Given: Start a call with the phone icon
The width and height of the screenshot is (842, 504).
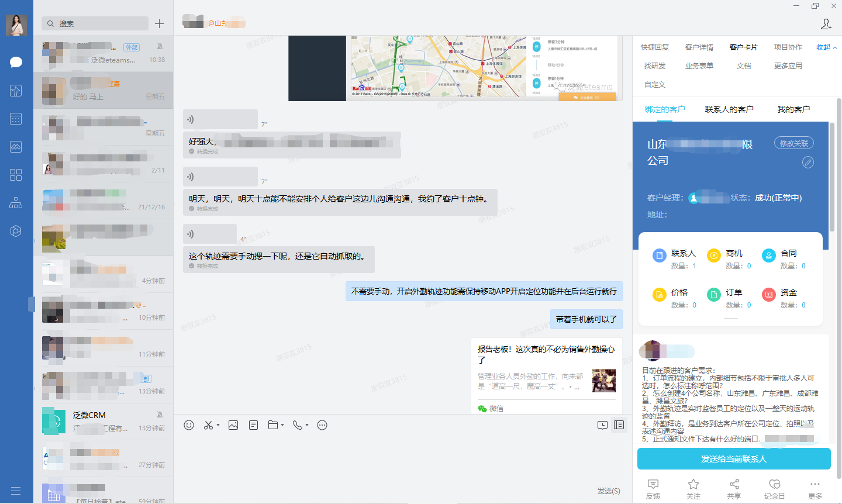Looking at the screenshot, I should [x=297, y=425].
